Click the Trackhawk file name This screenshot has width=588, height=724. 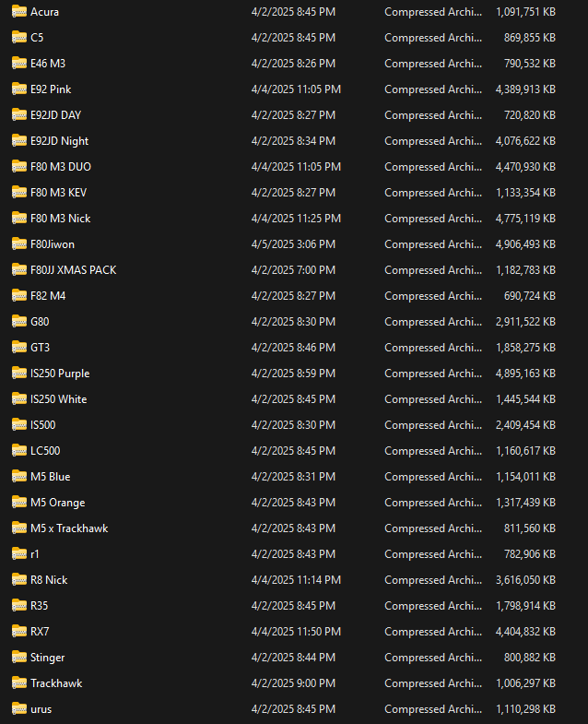coord(56,683)
